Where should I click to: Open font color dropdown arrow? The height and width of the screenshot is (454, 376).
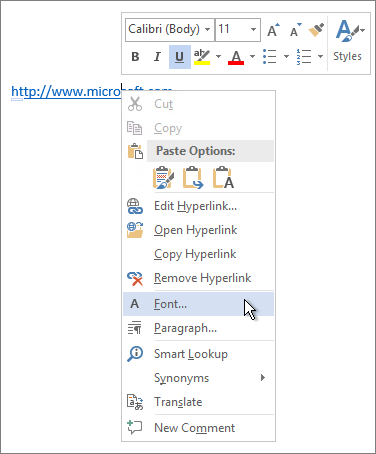point(252,56)
